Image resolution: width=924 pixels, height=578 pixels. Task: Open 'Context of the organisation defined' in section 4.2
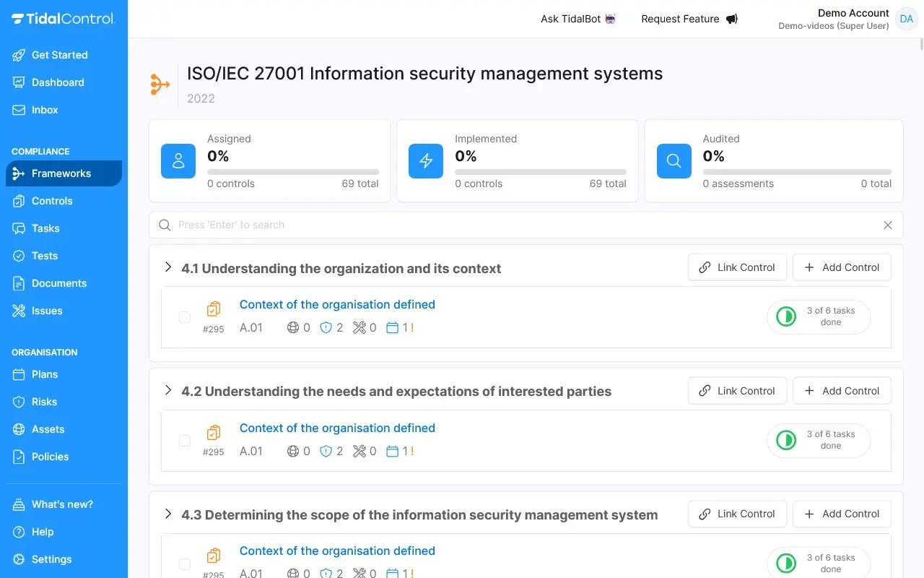(337, 428)
